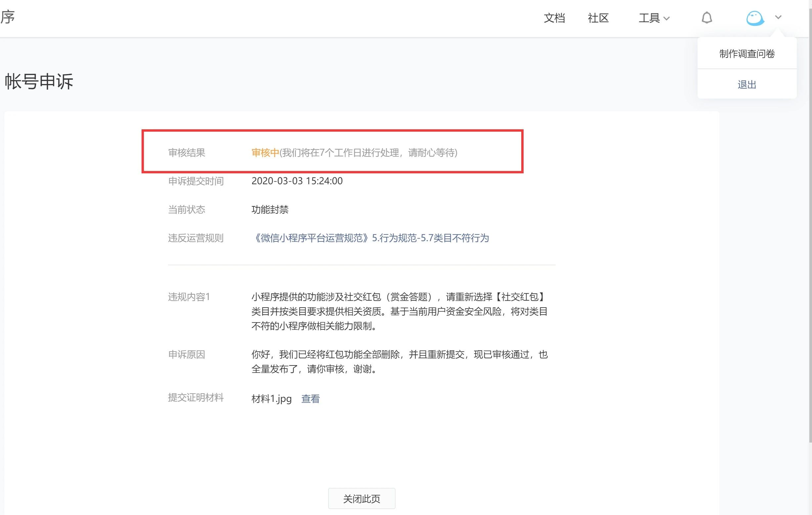
Task: Click the 帐号申诉 page heading
Action: [x=39, y=81]
